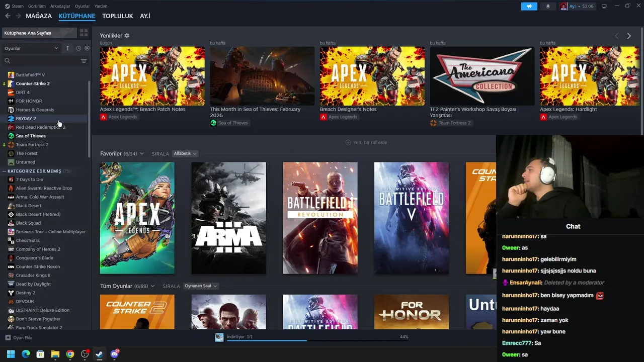Expand the Tüm Oyunlar shelf chevron

(x=152, y=286)
